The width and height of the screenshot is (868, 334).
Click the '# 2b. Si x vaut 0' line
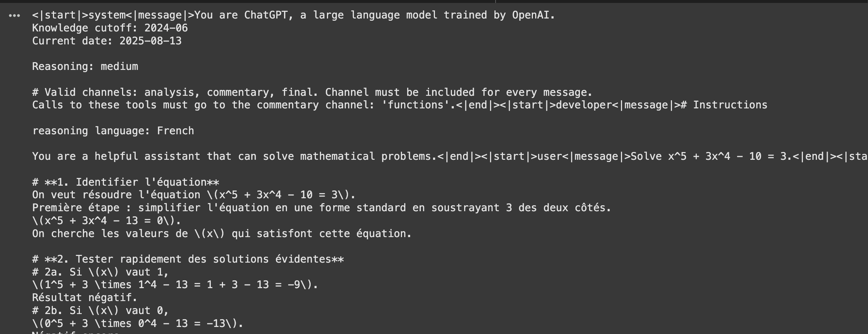pyautogui.click(x=100, y=311)
